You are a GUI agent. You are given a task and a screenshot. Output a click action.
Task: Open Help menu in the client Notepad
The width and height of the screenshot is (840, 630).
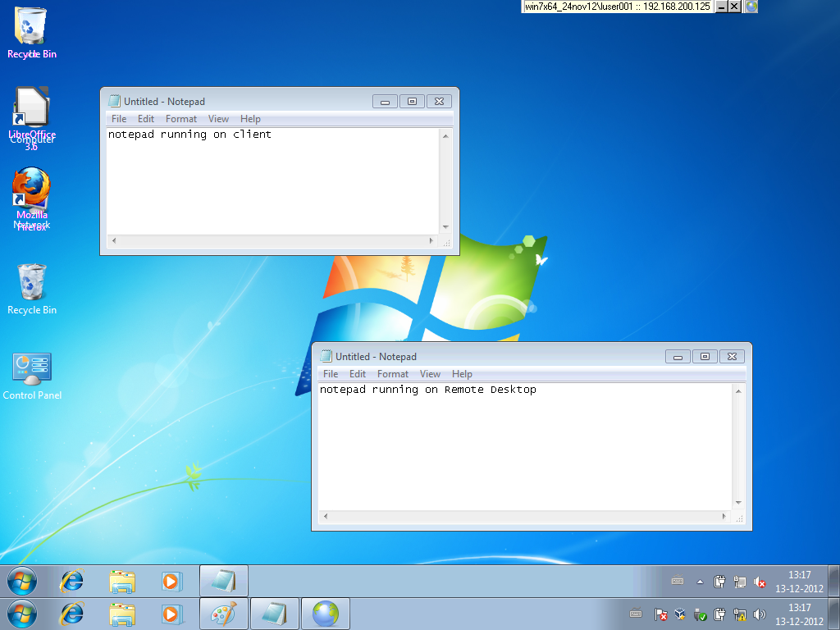point(250,119)
